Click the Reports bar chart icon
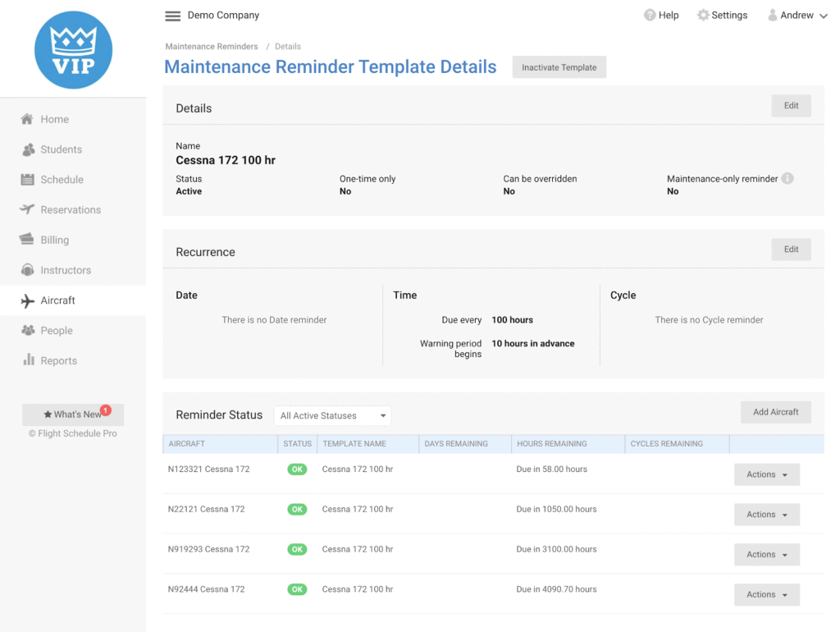840x632 pixels. click(28, 360)
